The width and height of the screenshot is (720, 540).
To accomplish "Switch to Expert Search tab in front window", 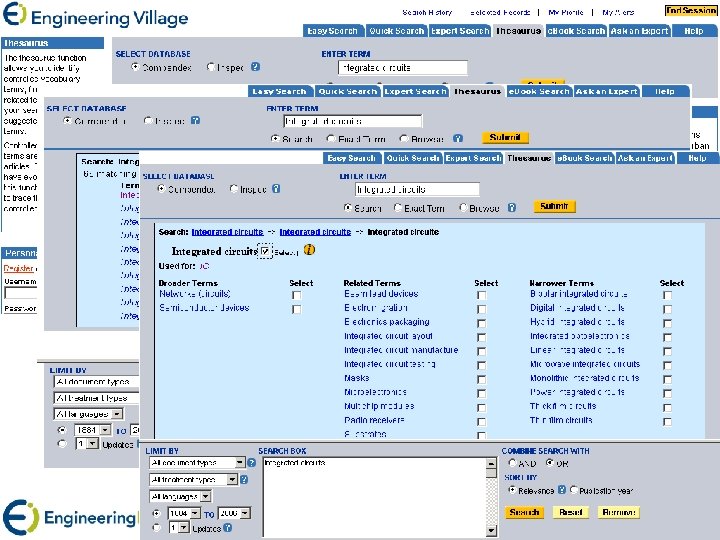I will pos(473,158).
